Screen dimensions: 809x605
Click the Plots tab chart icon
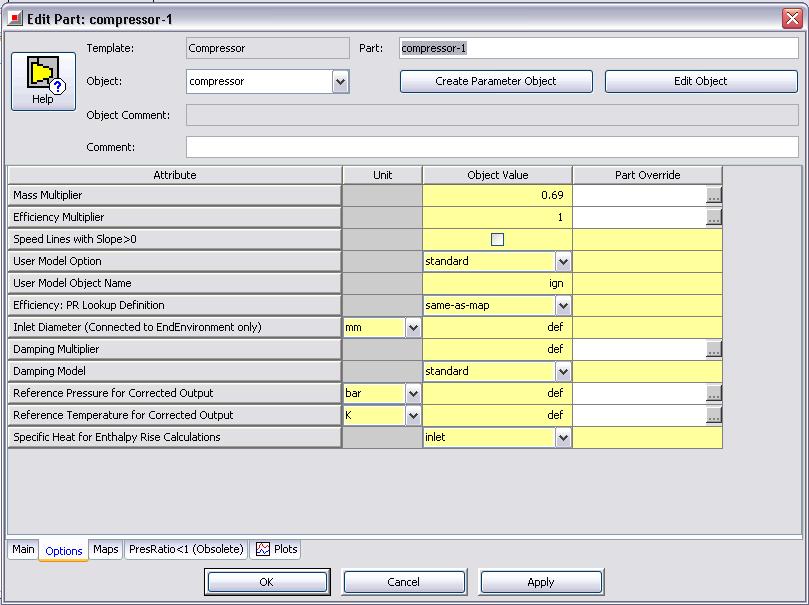263,549
